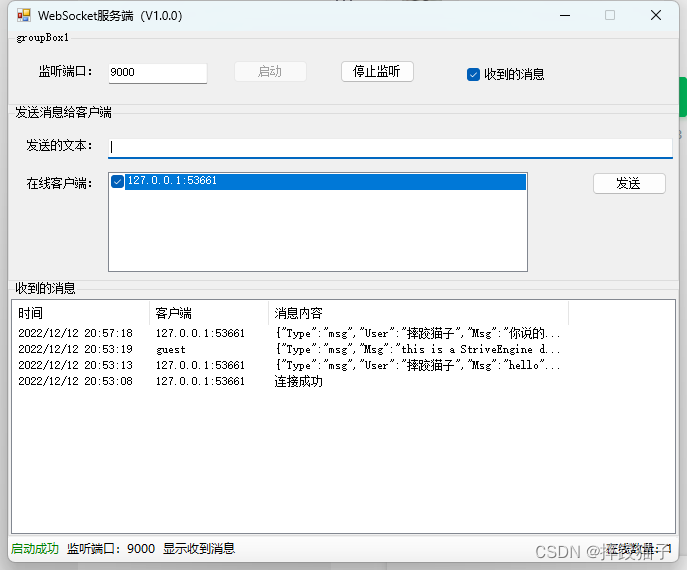
Task: Click the 客户端 column header
Action: [x=209, y=313]
